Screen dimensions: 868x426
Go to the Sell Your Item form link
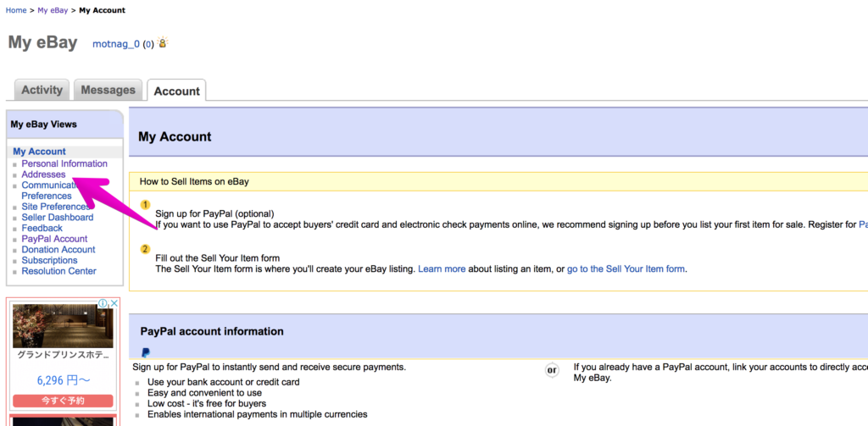pos(626,269)
